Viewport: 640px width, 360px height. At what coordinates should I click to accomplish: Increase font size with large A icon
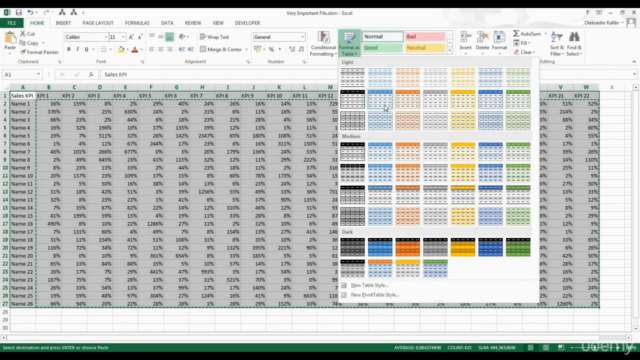click(x=131, y=37)
